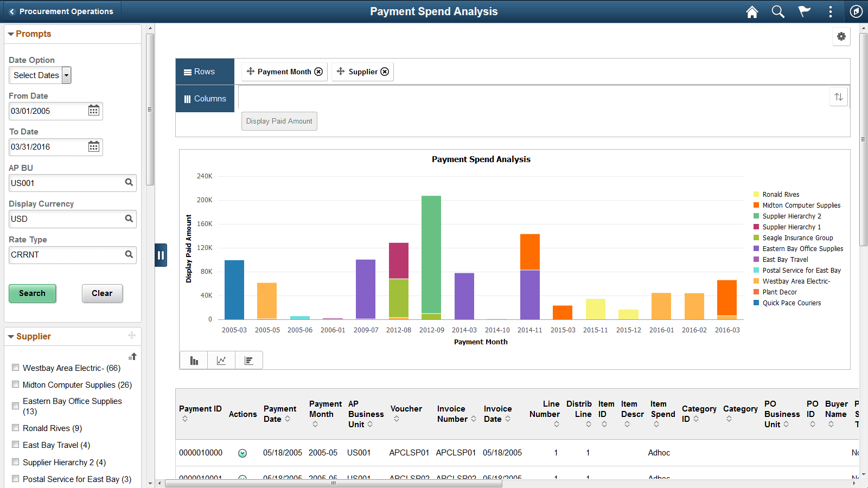Check the Ronald Rives supplier checkbox
868x488 pixels.
coord(15,427)
